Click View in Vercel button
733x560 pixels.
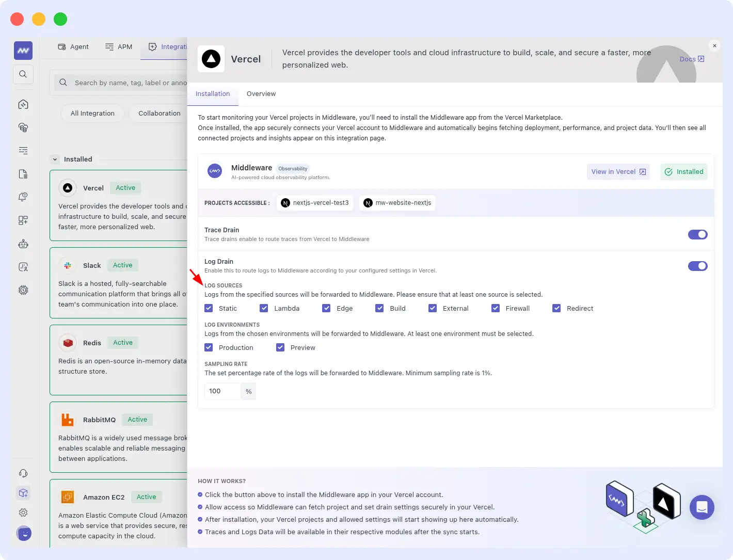[618, 172]
